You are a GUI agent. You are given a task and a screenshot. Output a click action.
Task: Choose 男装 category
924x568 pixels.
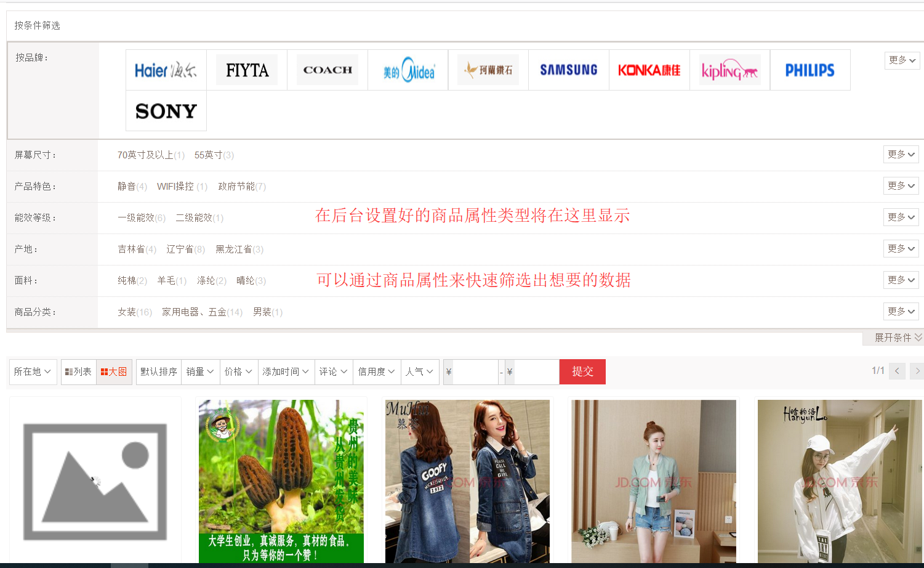click(x=268, y=312)
